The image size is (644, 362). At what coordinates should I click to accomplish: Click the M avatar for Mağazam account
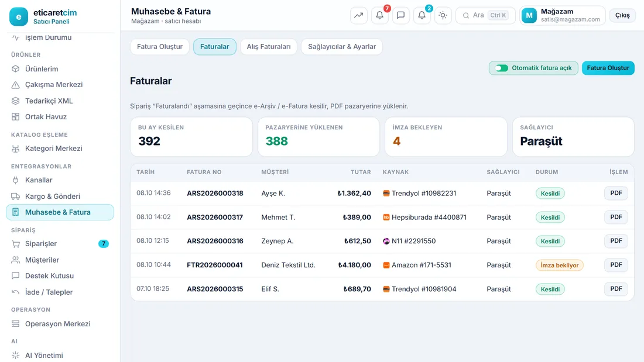529,16
